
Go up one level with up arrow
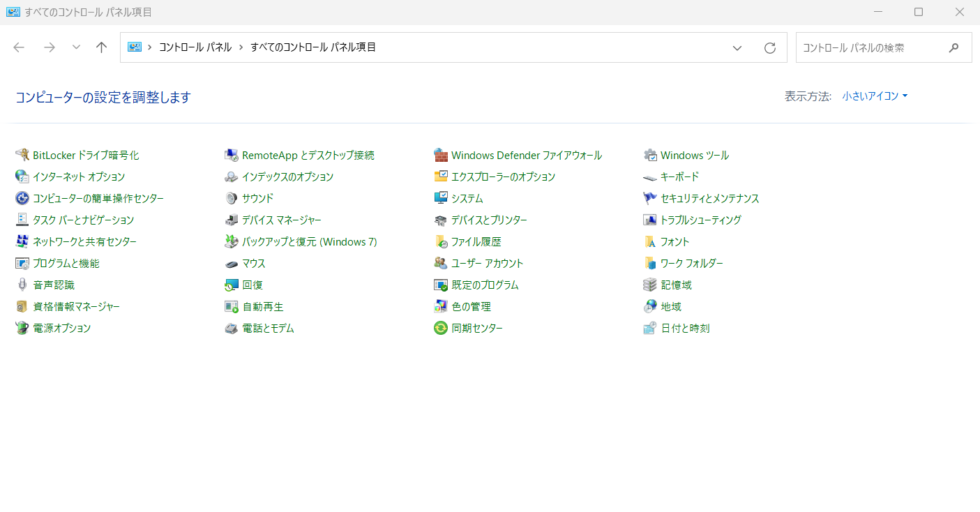(102, 47)
